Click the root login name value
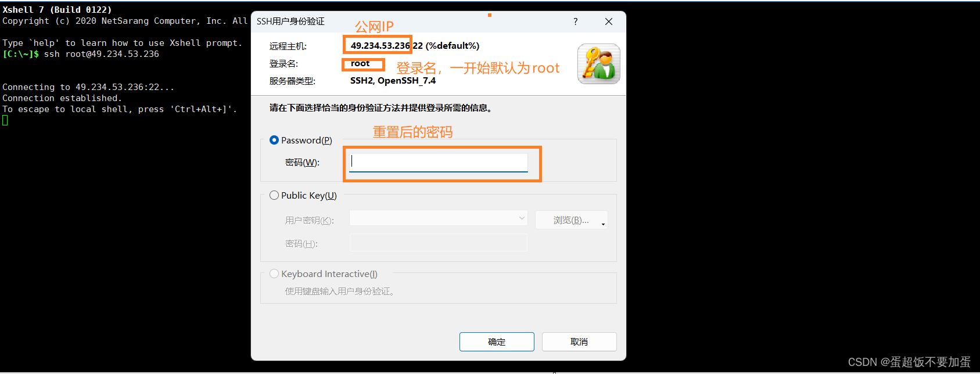 (360, 63)
